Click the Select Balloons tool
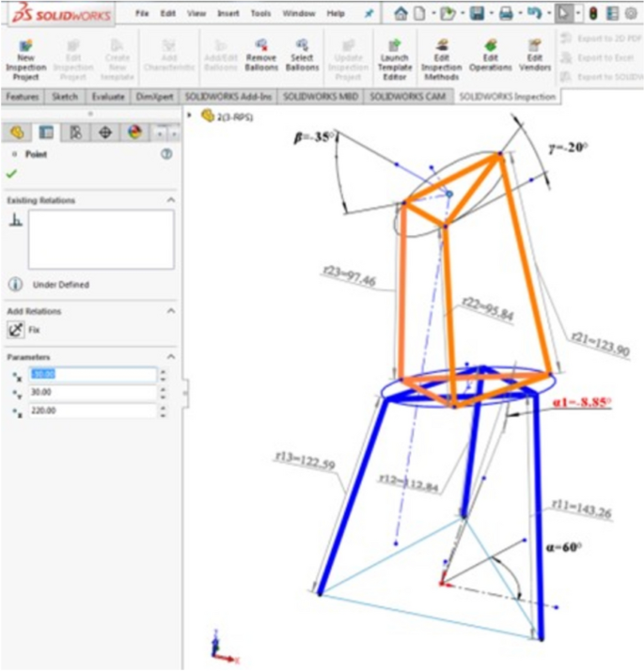644x671 pixels. (302, 57)
